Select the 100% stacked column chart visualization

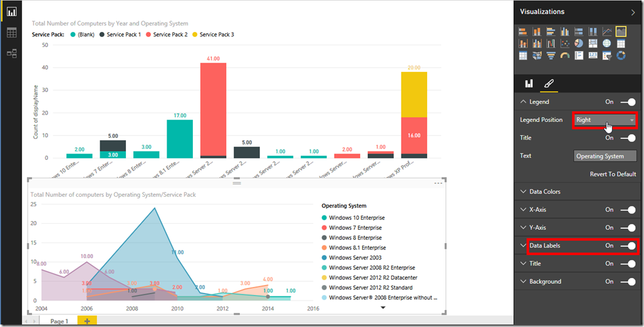[x=593, y=31]
